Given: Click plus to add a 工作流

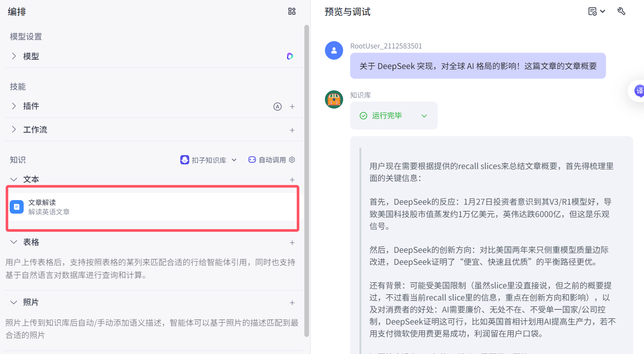Looking at the screenshot, I should (x=292, y=130).
